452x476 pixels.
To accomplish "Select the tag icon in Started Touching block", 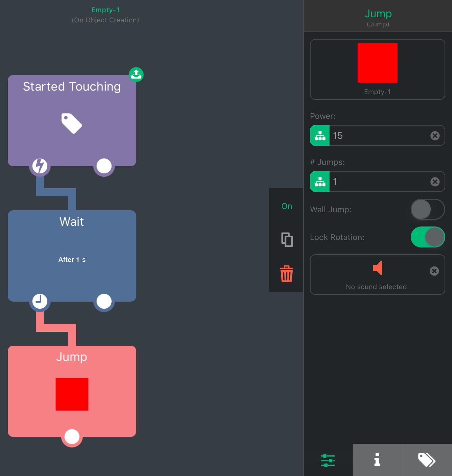I will tap(72, 123).
